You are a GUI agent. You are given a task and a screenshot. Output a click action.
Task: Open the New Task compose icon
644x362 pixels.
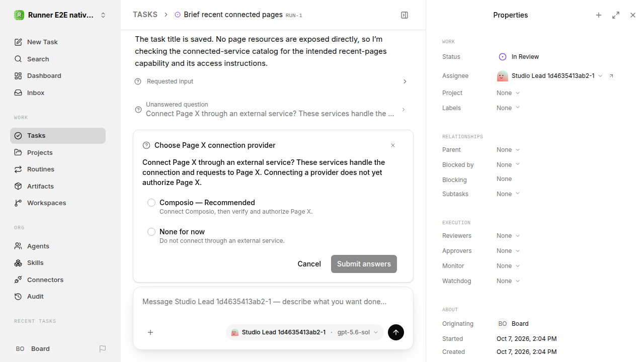pyautogui.click(x=18, y=42)
